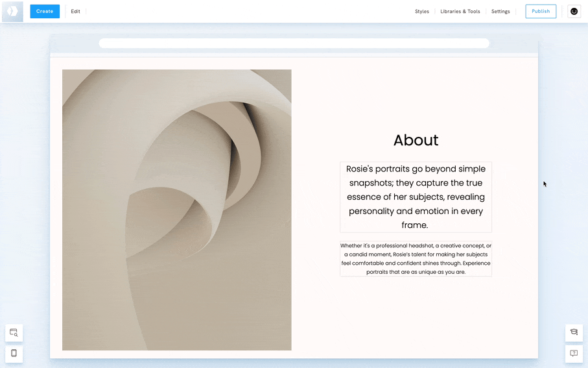Select the About heading text
The width and height of the screenshot is (588, 368).
[x=416, y=140]
